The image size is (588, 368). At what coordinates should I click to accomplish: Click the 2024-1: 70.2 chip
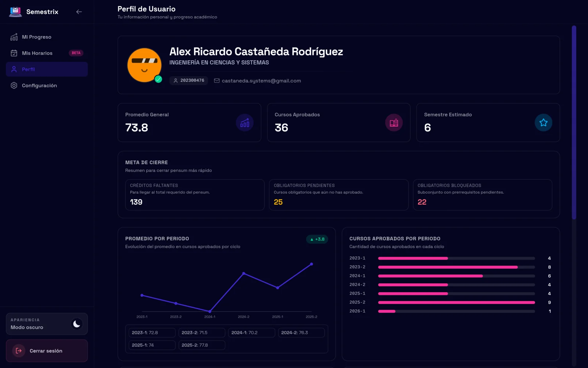252,333
